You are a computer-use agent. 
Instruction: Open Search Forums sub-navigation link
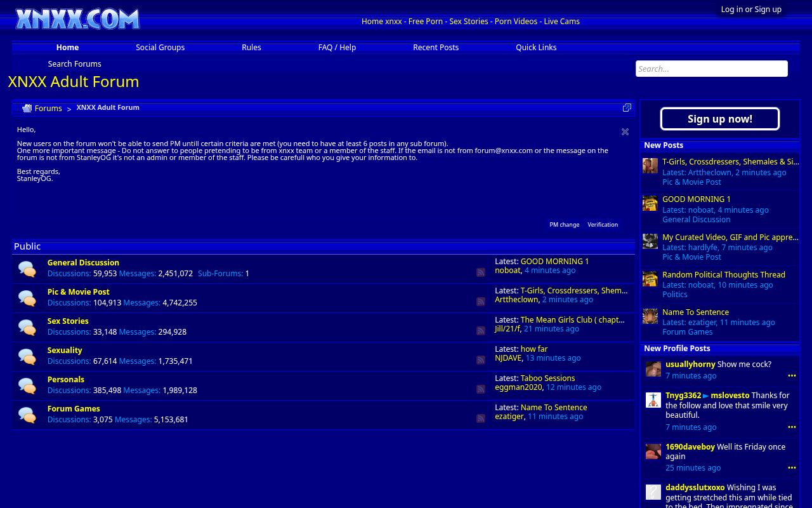pyautogui.click(x=74, y=63)
